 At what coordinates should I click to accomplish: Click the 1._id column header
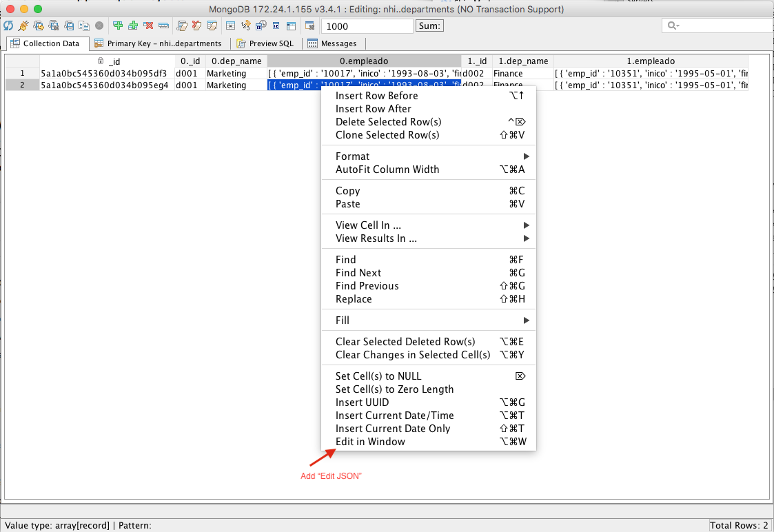pos(477,61)
